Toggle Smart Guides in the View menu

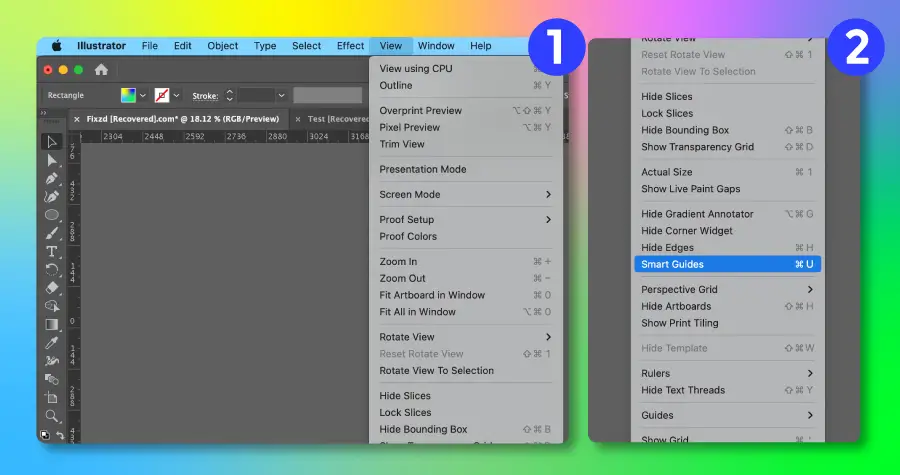(x=727, y=264)
